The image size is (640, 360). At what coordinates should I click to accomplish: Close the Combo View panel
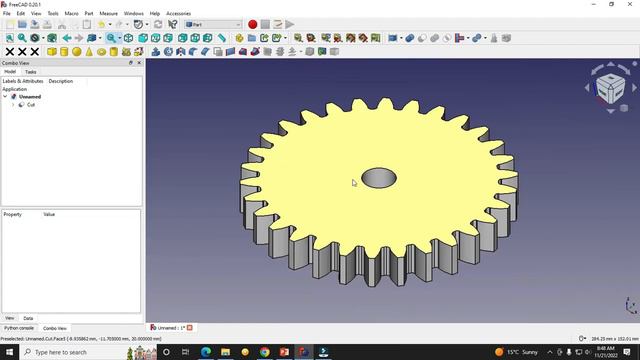point(139,63)
